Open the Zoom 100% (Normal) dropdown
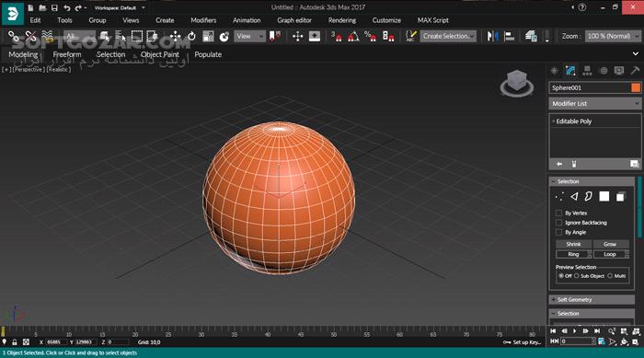The height and width of the screenshot is (358, 644). [x=613, y=36]
